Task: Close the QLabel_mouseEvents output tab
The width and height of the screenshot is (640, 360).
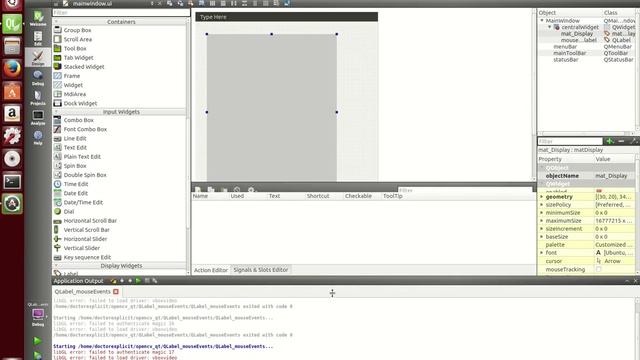Action: 116,291
